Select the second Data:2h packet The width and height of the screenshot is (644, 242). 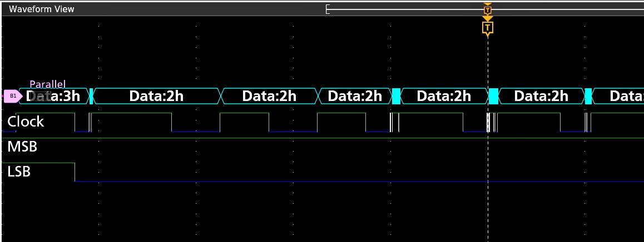pos(269,96)
